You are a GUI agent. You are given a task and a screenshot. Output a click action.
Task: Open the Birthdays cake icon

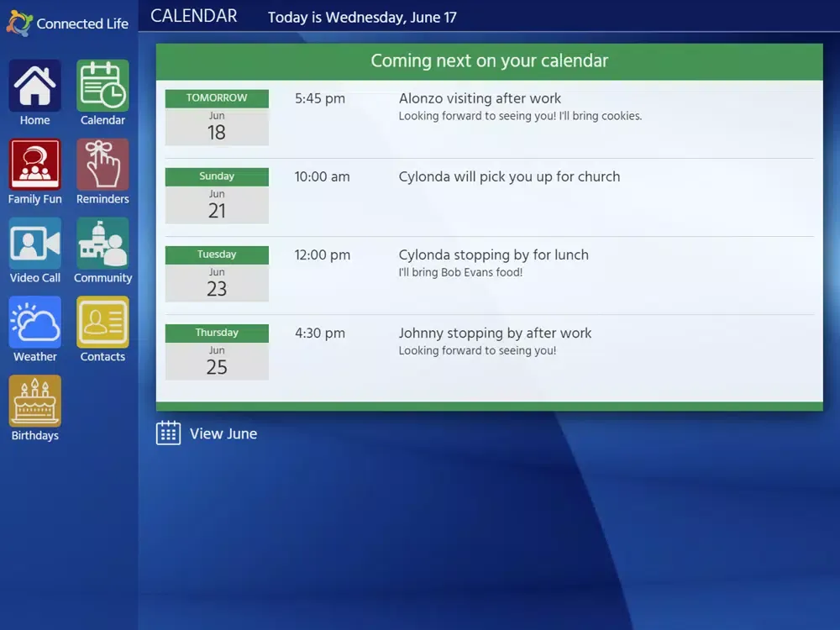click(x=34, y=402)
